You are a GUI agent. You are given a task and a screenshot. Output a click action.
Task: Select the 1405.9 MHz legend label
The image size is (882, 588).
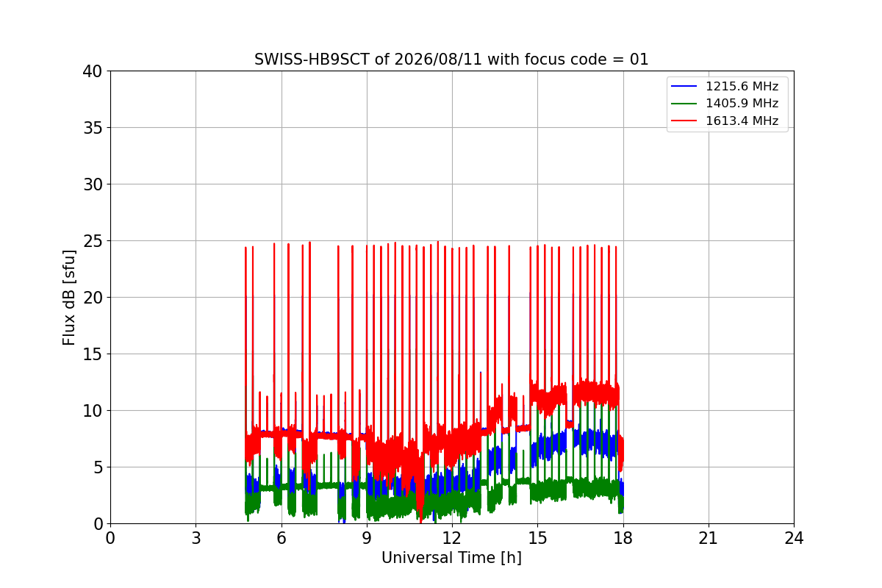coord(742,104)
